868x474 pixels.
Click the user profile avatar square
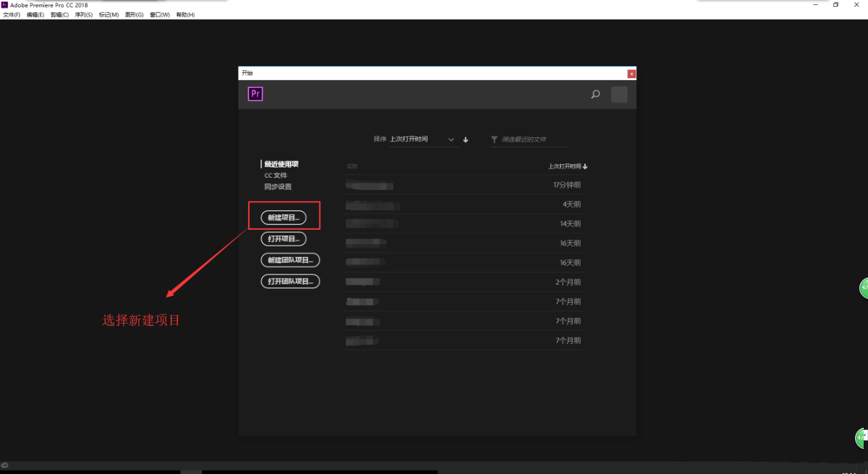tap(619, 95)
